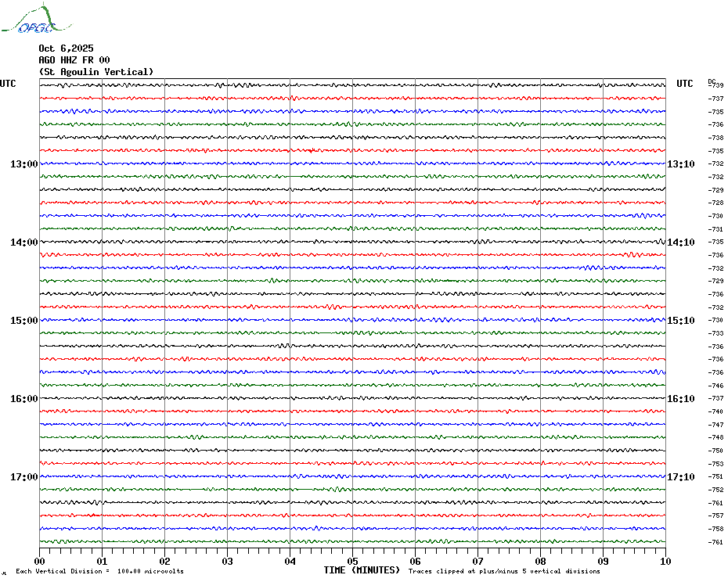Click the '07' minute axis label
This screenshot has height=582, width=728.
click(478, 561)
